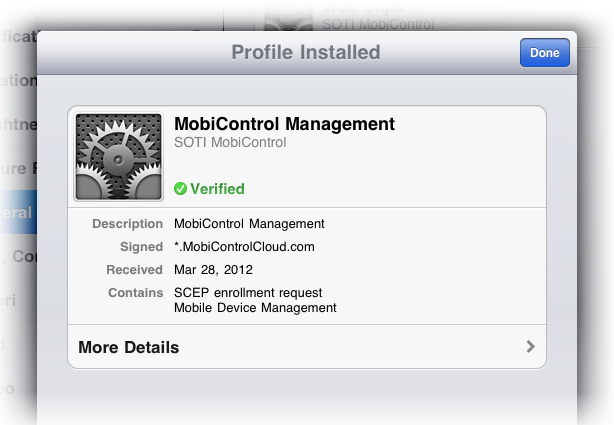The image size is (614, 425).
Task: Click the green Verified status text
Action: coord(217,188)
